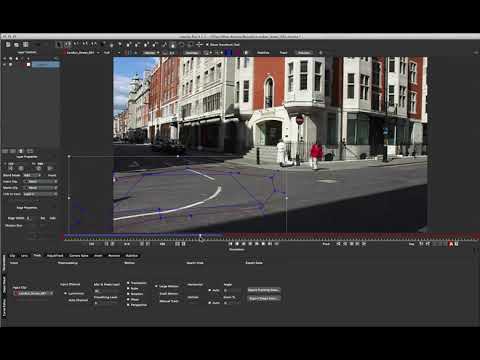The height and width of the screenshot is (360, 480).
Task: Toggle the Auto checkbox beside Zoom %
Action: (x=210, y=303)
